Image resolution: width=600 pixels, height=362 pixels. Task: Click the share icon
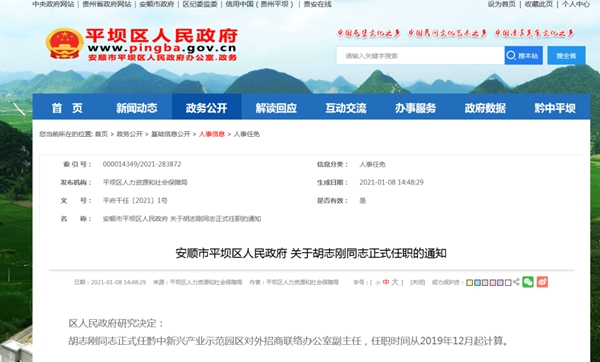tap(516, 282)
